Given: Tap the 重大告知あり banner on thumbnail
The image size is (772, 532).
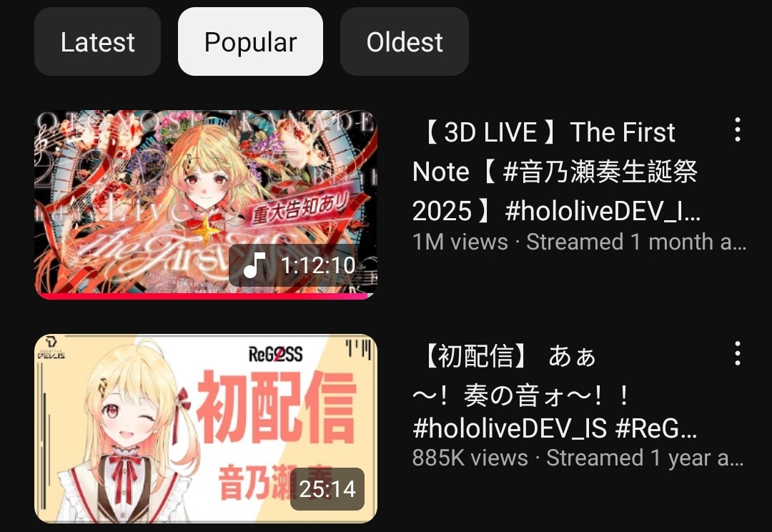Looking at the screenshot, I should [x=302, y=208].
